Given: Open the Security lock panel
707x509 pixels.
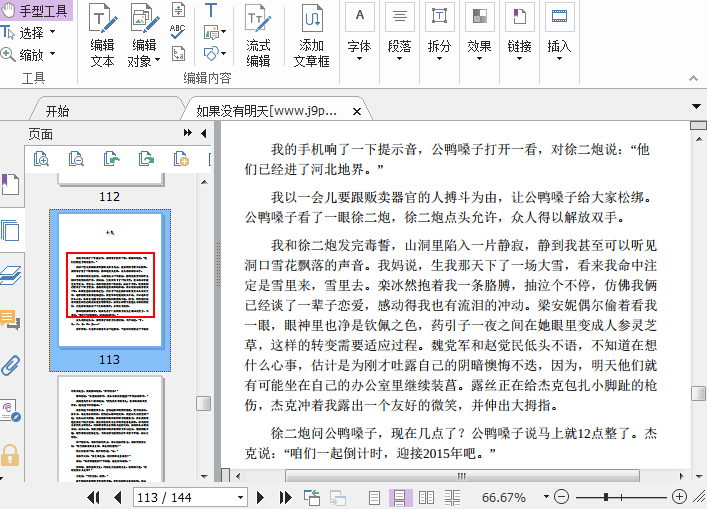Looking at the screenshot, I should [x=10, y=455].
